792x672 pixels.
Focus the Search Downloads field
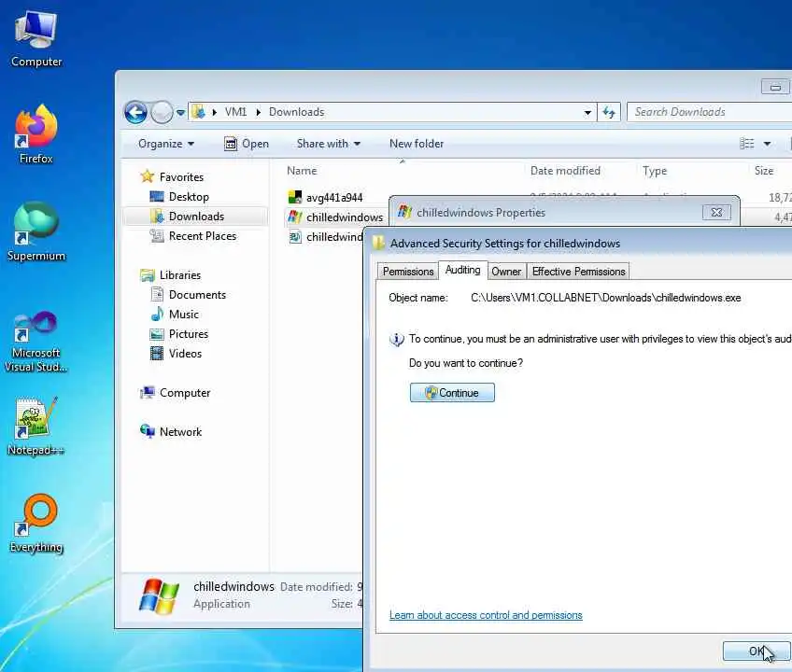click(x=709, y=112)
